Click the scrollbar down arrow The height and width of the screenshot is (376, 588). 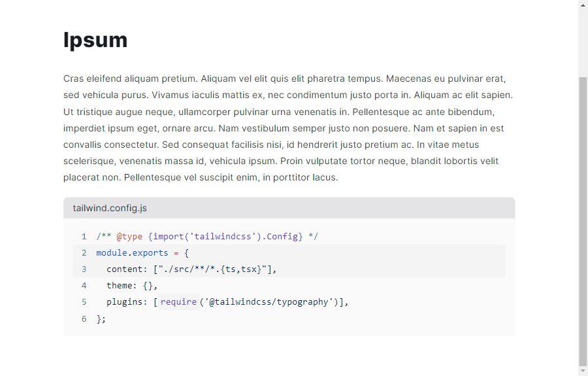pos(583,371)
